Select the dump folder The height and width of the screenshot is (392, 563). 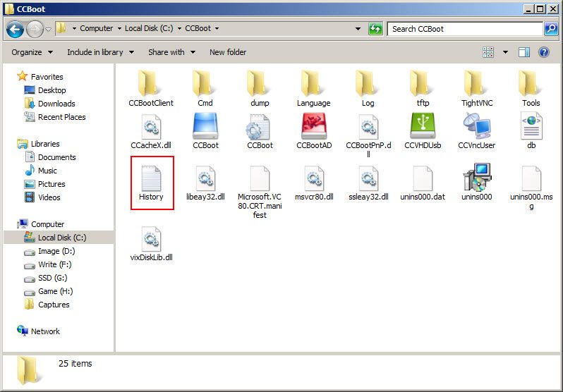(260, 89)
